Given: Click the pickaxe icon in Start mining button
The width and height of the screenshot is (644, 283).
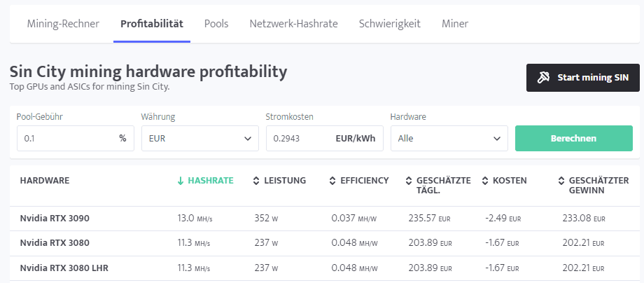Looking at the screenshot, I should (543, 78).
